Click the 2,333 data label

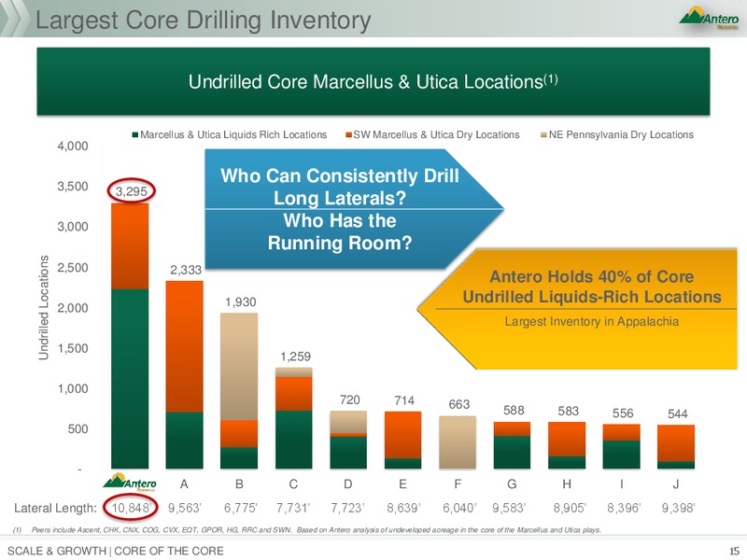pos(186,270)
